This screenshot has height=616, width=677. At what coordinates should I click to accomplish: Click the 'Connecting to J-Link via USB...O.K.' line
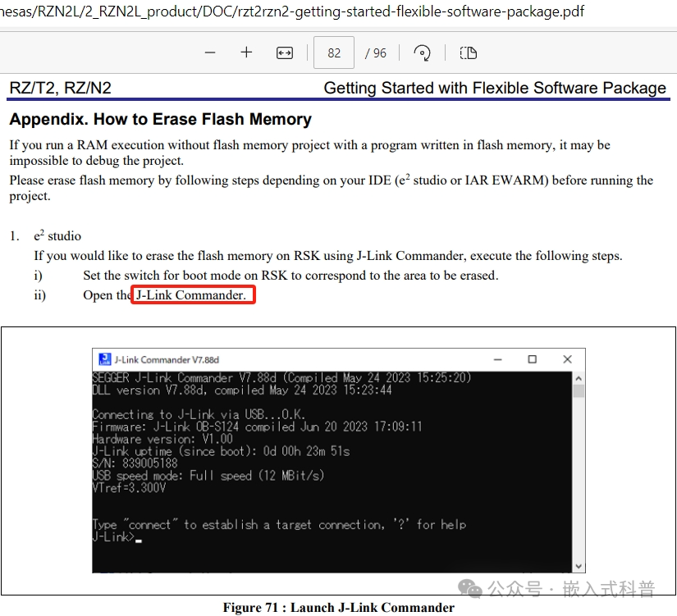click(199, 414)
